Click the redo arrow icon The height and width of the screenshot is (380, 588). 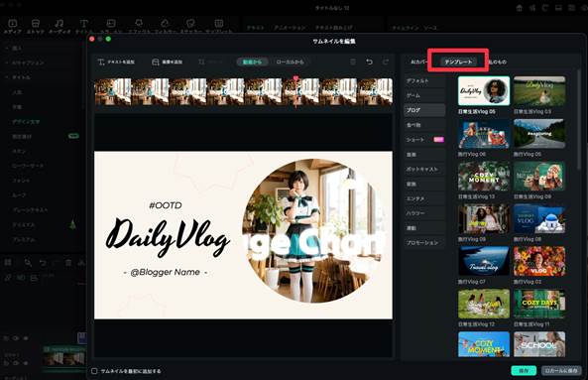[386, 62]
